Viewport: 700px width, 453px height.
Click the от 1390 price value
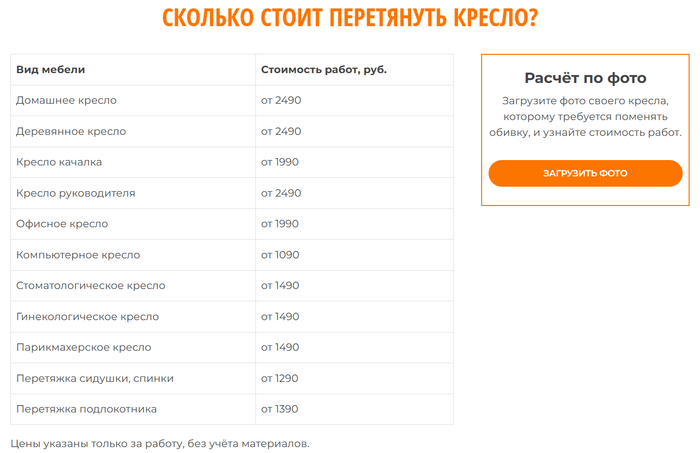click(281, 409)
